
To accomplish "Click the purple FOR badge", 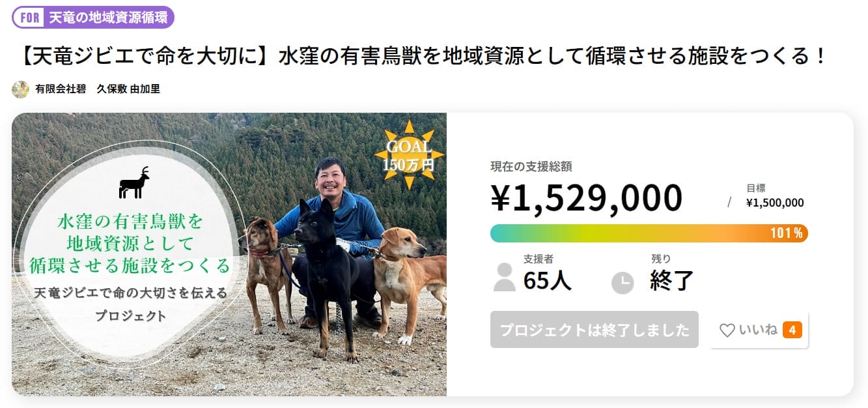I will tap(30, 18).
